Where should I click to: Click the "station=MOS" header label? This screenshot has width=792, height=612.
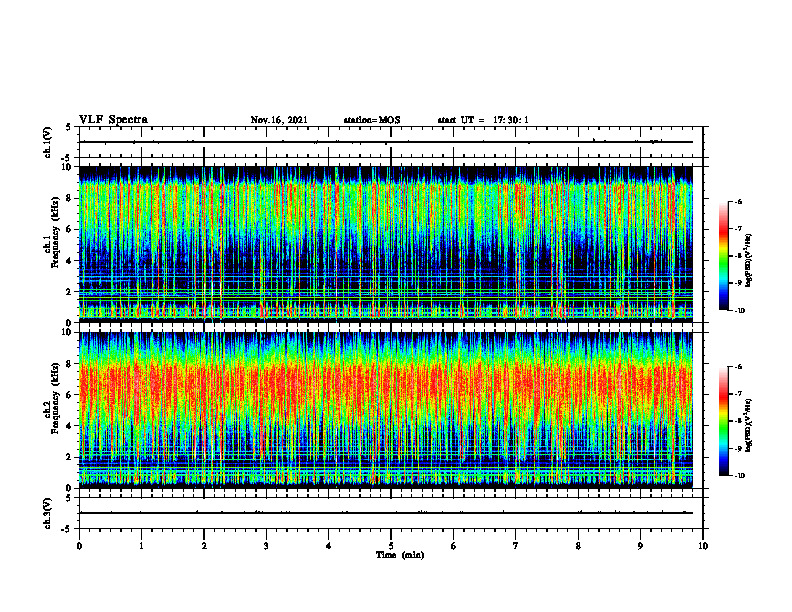(x=372, y=120)
